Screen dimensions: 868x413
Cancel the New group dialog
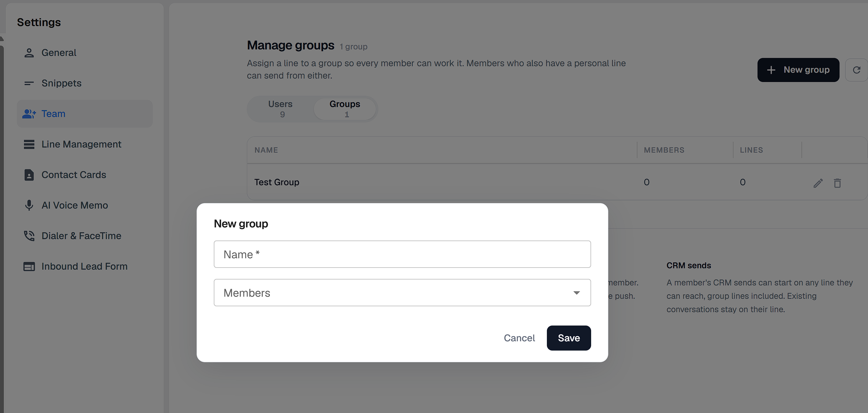pyautogui.click(x=519, y=338)
